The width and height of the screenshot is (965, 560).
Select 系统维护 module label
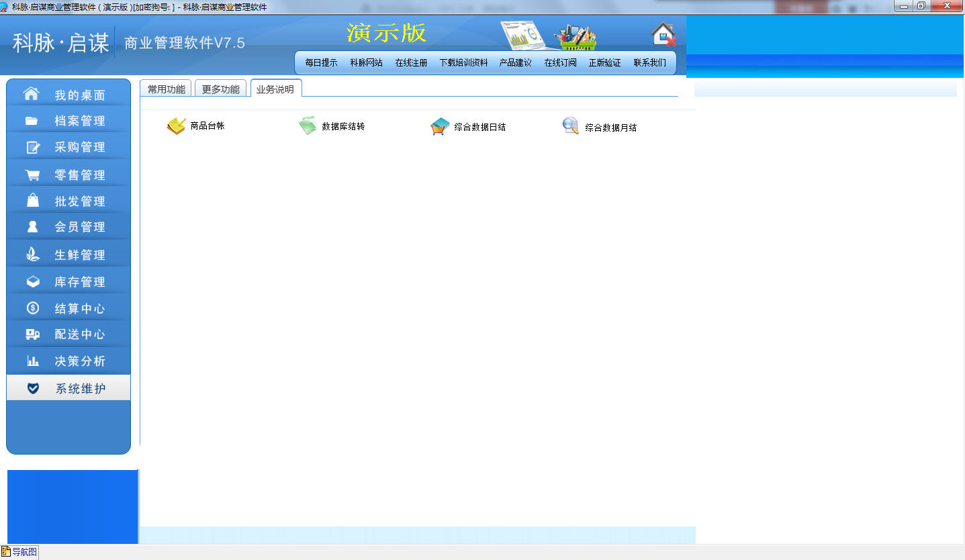point(81,388)
